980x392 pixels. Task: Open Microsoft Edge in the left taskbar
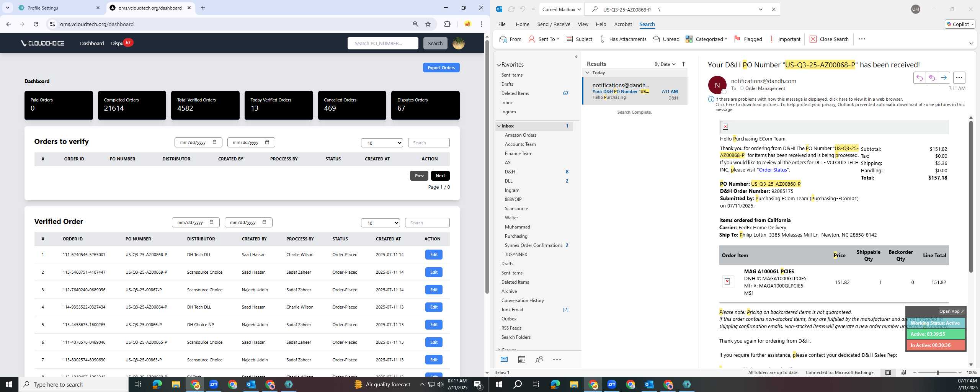[x=157, y=384]
